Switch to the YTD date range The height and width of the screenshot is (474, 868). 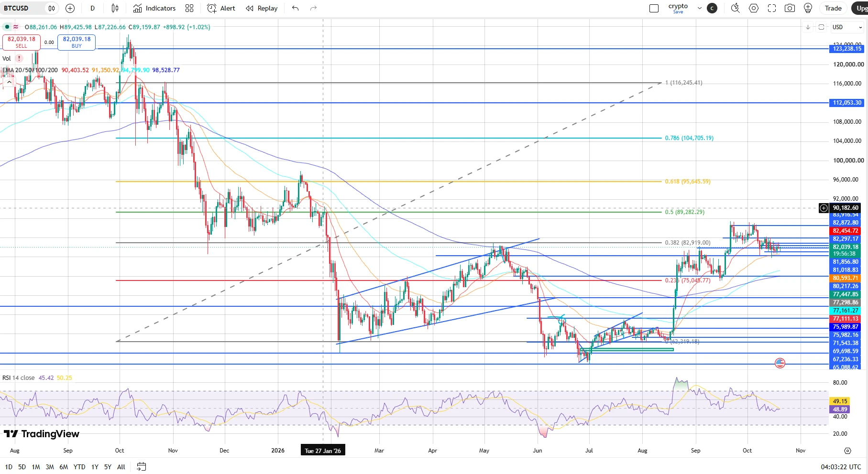click(x=79, y=467)
